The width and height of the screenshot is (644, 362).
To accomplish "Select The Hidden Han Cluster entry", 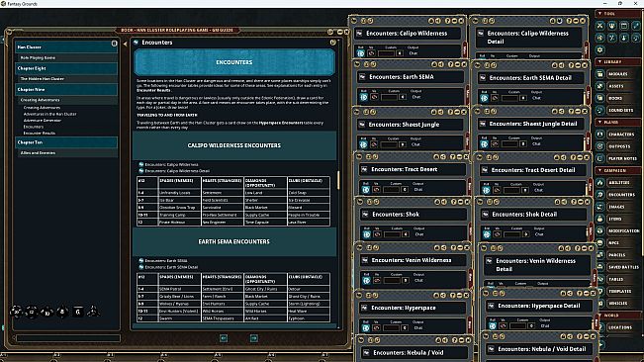I will click(66, 79).
